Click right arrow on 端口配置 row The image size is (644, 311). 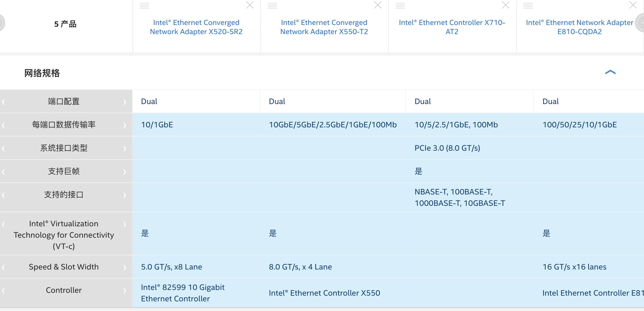(125, 102)
